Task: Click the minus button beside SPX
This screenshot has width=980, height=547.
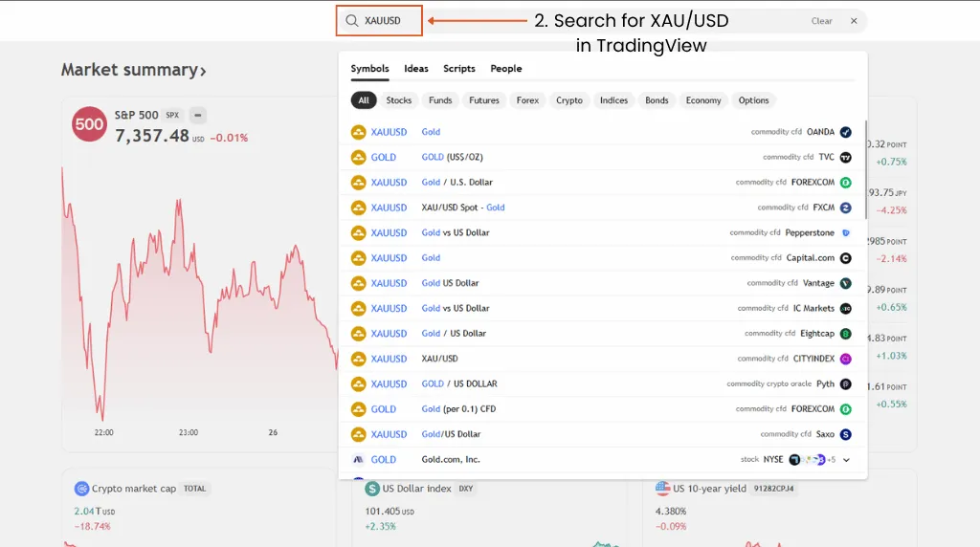Action: (197, 115)
